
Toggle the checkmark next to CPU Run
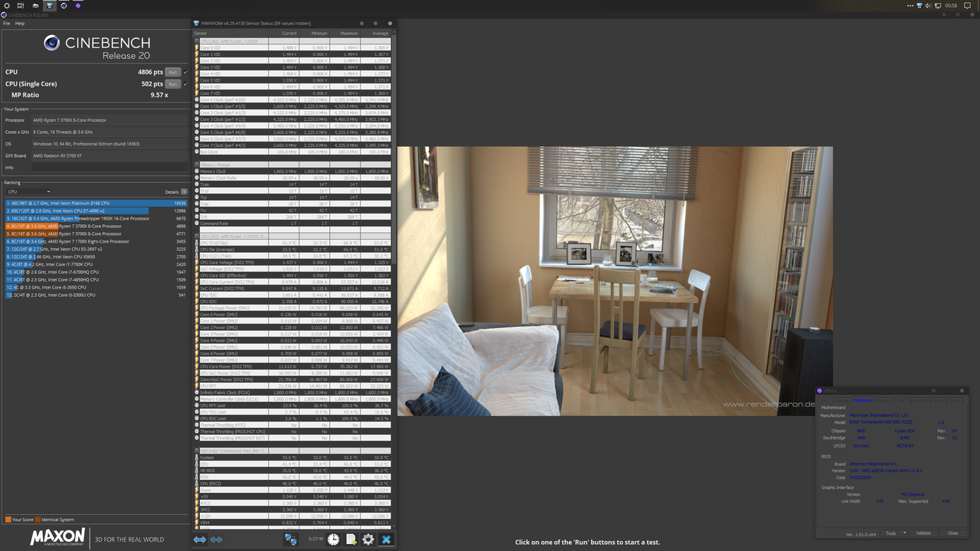[x=186, y=72]
